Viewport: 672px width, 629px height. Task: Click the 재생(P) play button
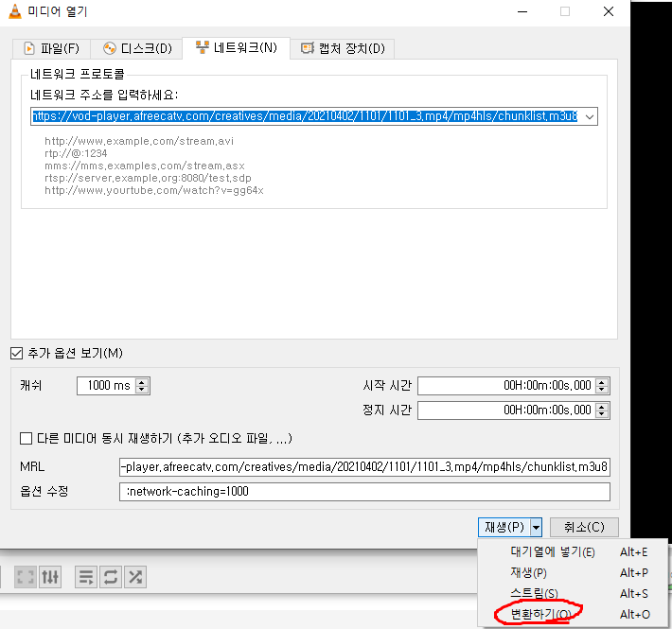click(x=504, y=527)
